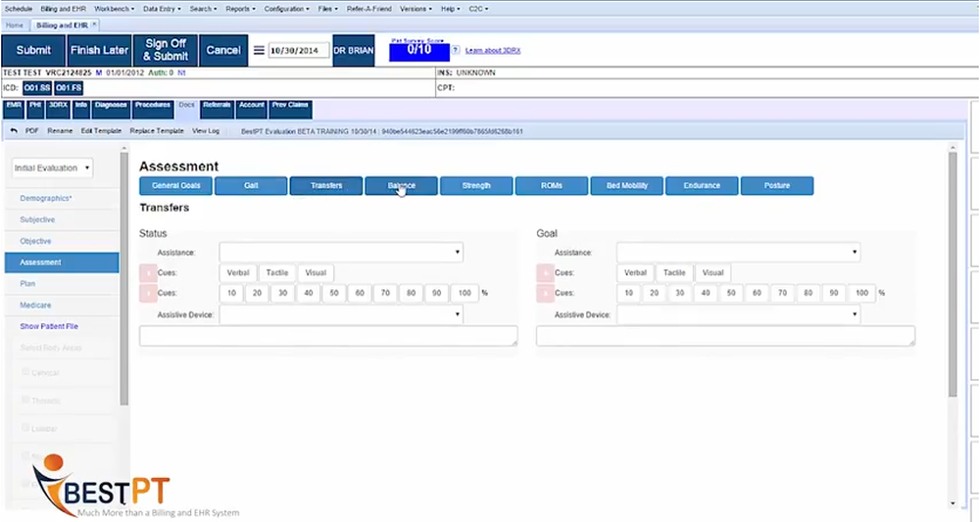Image resolution: width=980 pixels, height=522 pixels.
Task: Click the Status notes text area
Action: (x=328, y=335)
